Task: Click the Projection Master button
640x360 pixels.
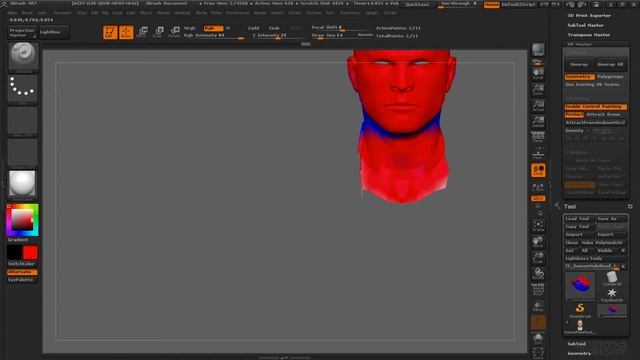Action: (x=22, y=33)
